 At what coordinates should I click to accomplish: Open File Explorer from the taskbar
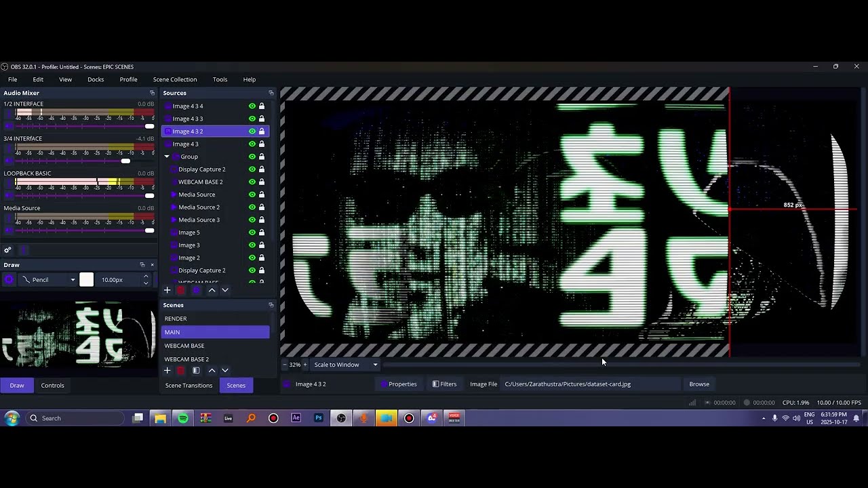click(x=160, y=418)
